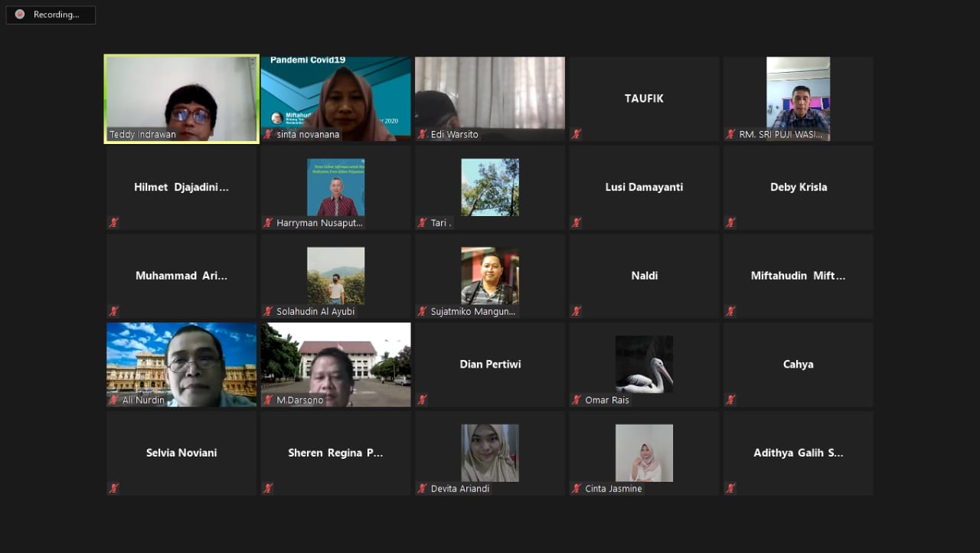Click the Solahudin Al Ayubi name label
This screenshot has height=553, width=980.
[x=315, y=312]
